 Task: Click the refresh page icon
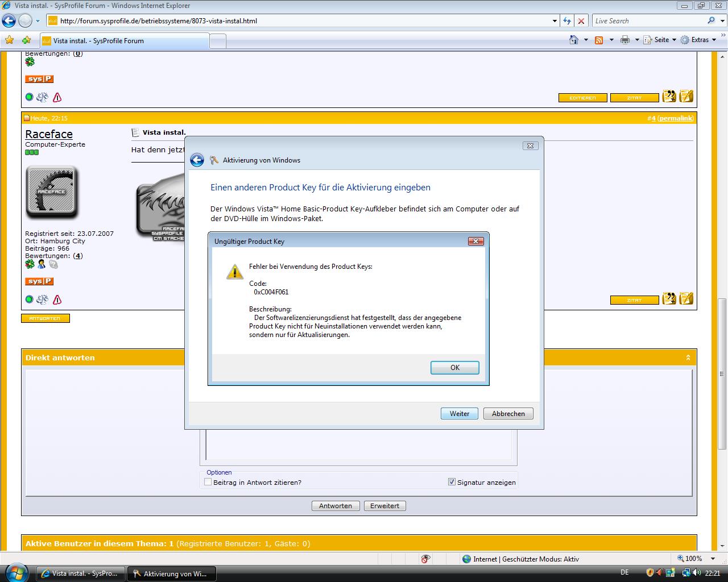point(567,21)
